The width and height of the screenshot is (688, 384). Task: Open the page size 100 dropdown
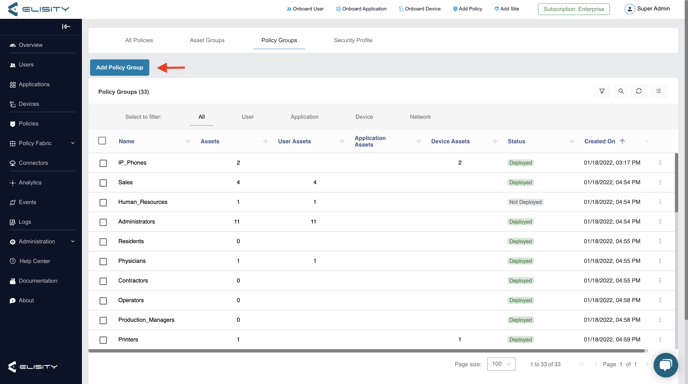pos(501,364)
